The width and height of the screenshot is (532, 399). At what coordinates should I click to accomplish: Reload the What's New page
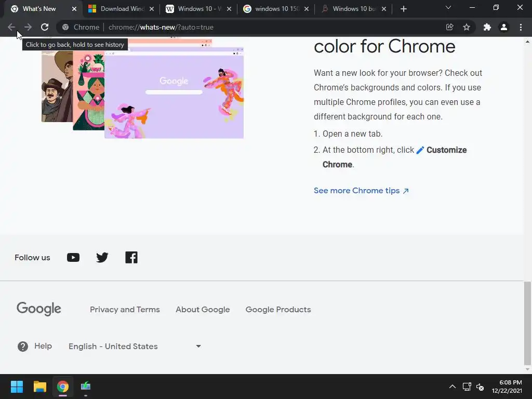point(45,27)
